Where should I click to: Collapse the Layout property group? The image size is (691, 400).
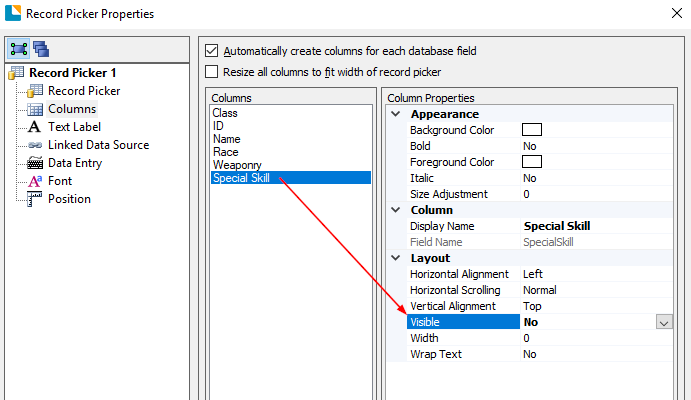(396, 258)
